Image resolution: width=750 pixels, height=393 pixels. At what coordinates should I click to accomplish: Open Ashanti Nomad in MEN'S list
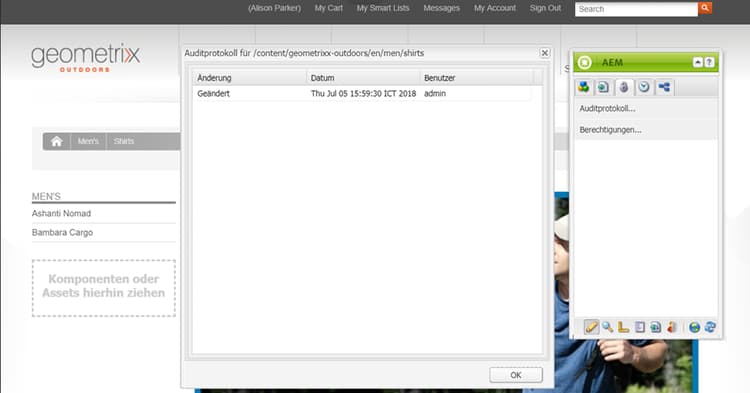61,213
